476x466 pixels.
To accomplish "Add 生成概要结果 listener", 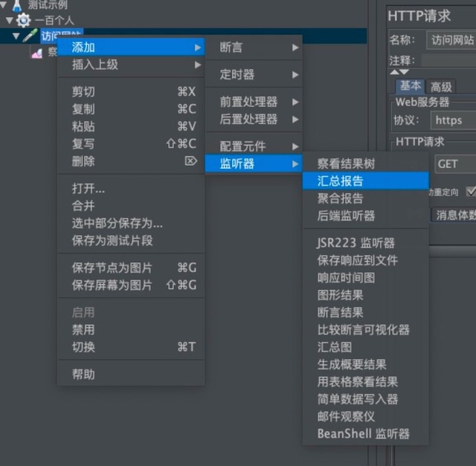I will [366, 364].
